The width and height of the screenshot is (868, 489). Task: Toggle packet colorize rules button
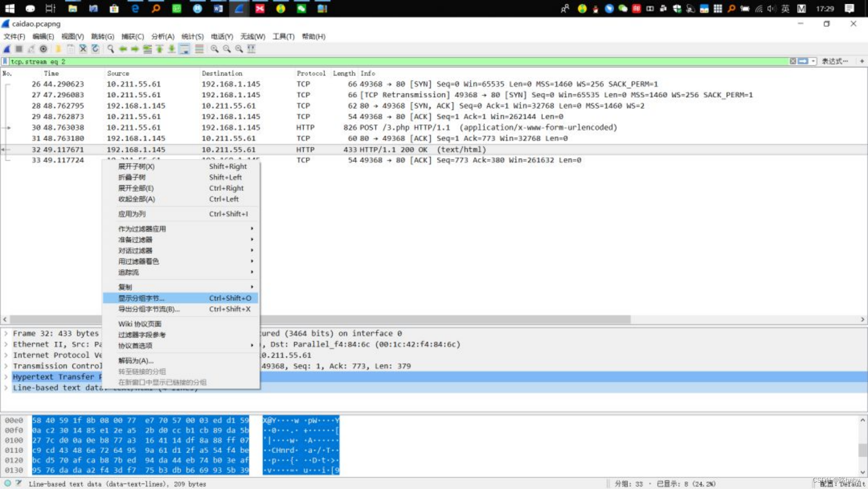(199, 49)
